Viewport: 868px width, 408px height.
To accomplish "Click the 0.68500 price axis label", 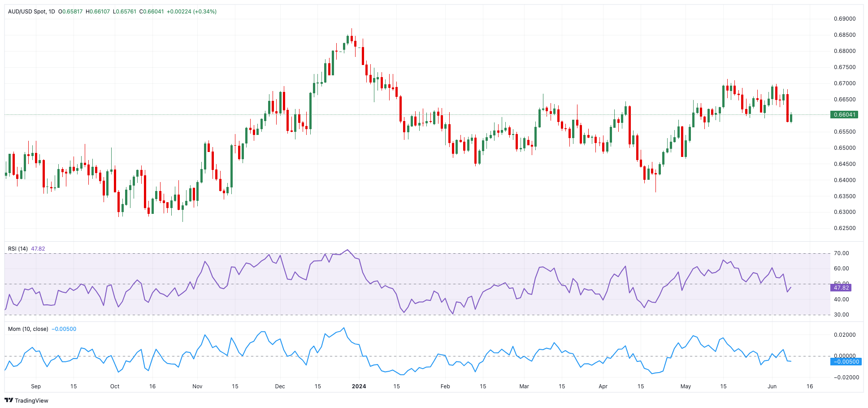I will pyautogui.click(x=845, y=35).
